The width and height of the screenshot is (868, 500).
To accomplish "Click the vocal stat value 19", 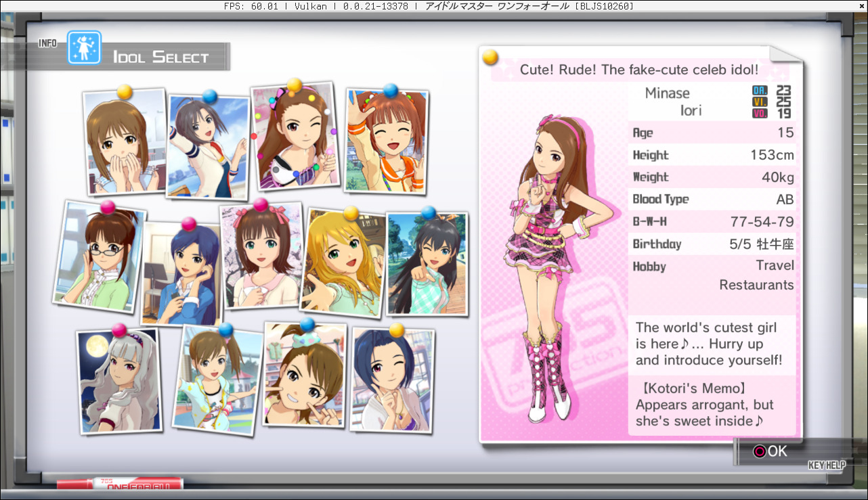I will (784, 113).
